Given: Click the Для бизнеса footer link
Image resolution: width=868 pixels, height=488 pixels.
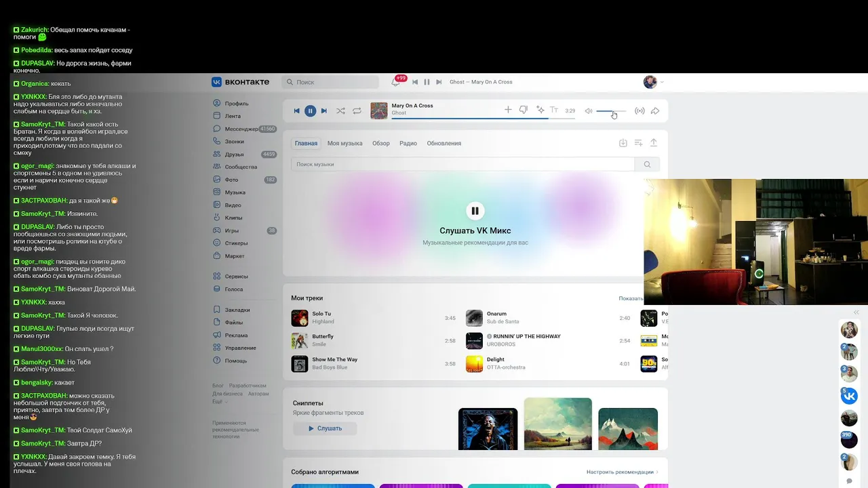Looking at the screenshot, I should (x=227, y=394).
